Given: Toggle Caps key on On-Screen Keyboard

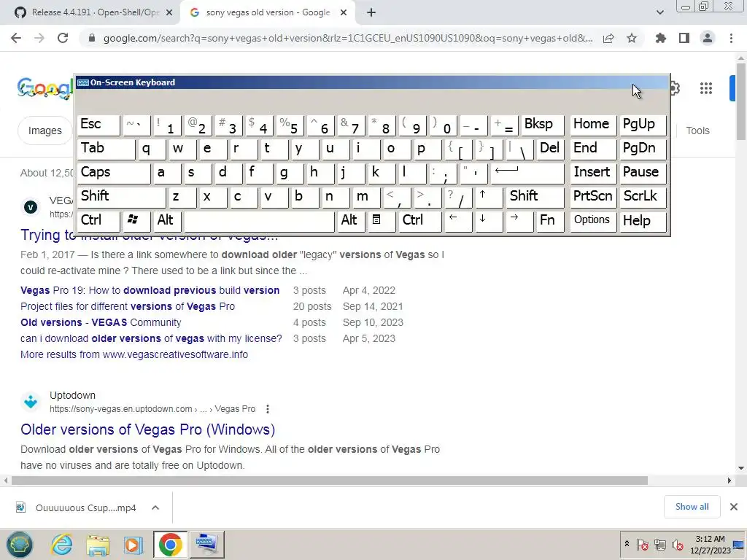Looking at the screenshot, I should coord(113,173).
